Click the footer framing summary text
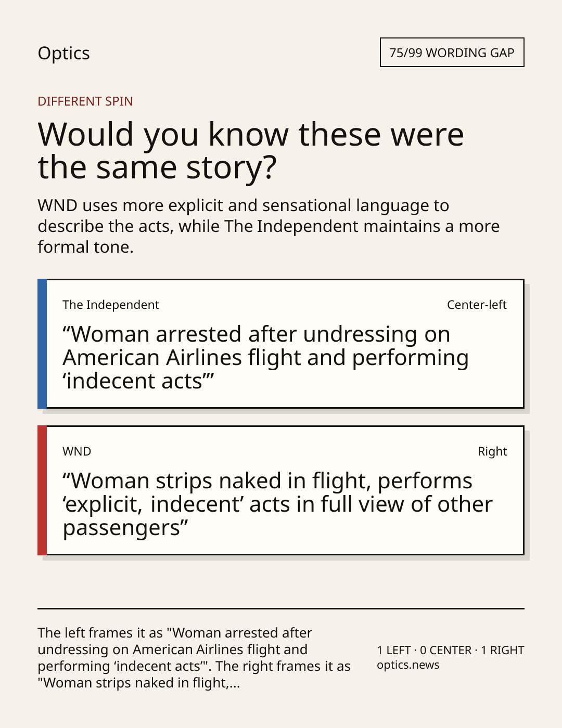This screenshot has height=728, width=562. 194,658
